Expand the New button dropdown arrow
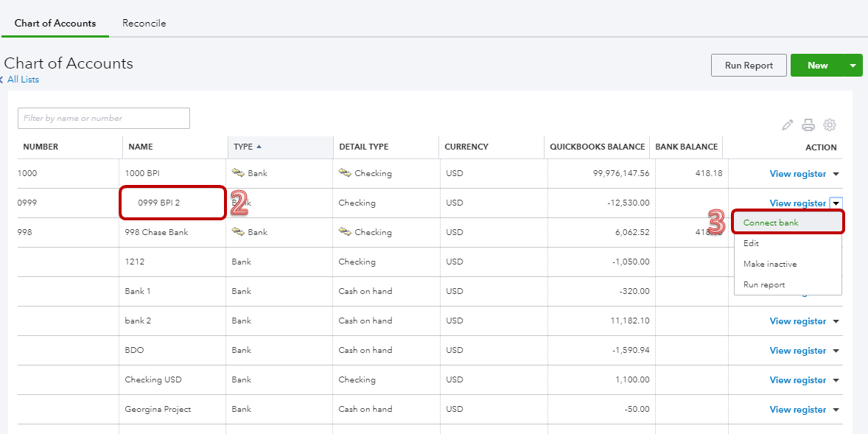 [x=853, y=66]
